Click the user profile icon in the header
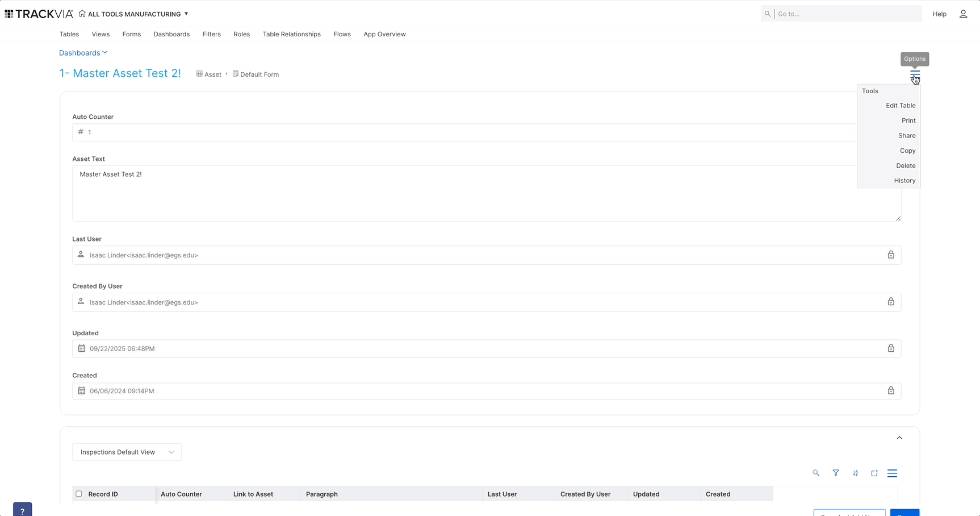Image resolution: width=980 pixels, height=516 pixels. coord(963,14)
